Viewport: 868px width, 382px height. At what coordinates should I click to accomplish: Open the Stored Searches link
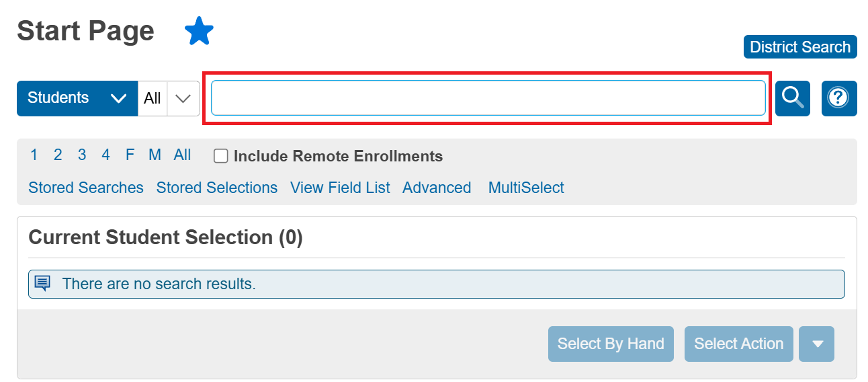point(86,188)
